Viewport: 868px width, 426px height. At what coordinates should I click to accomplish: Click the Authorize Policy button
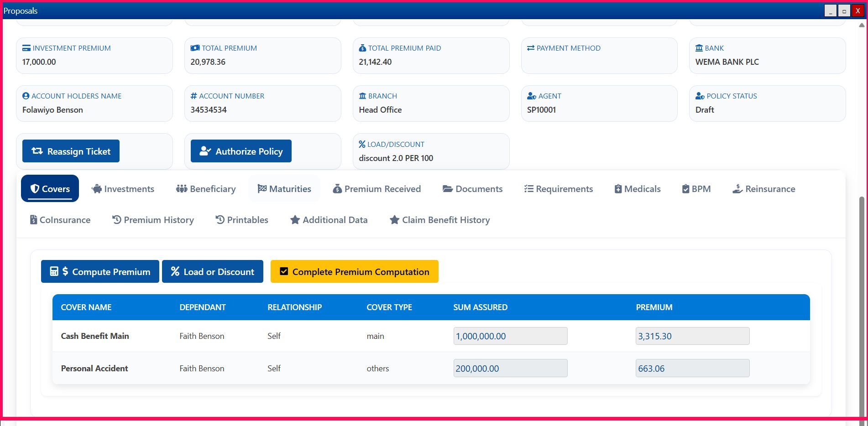tap(241, 151)
